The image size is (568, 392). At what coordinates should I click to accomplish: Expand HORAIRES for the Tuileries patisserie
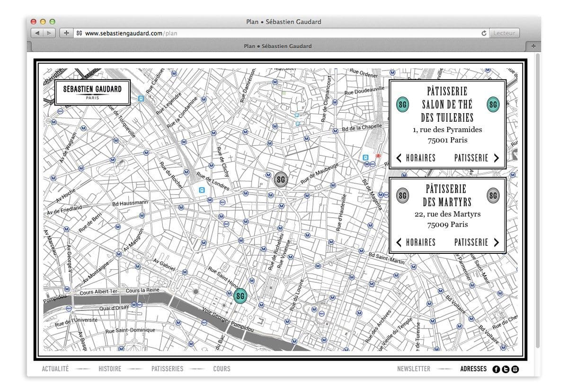pyautogui.click(x=421, y=158)
